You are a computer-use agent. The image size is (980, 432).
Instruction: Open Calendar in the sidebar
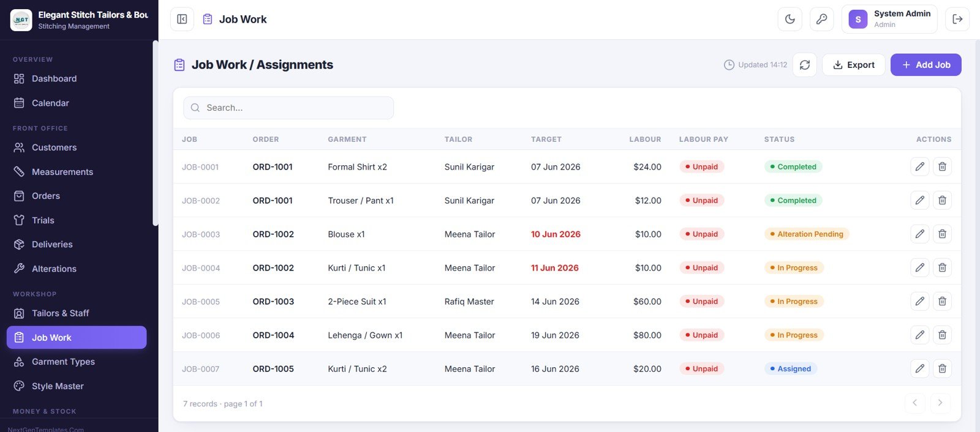[77, 103]
